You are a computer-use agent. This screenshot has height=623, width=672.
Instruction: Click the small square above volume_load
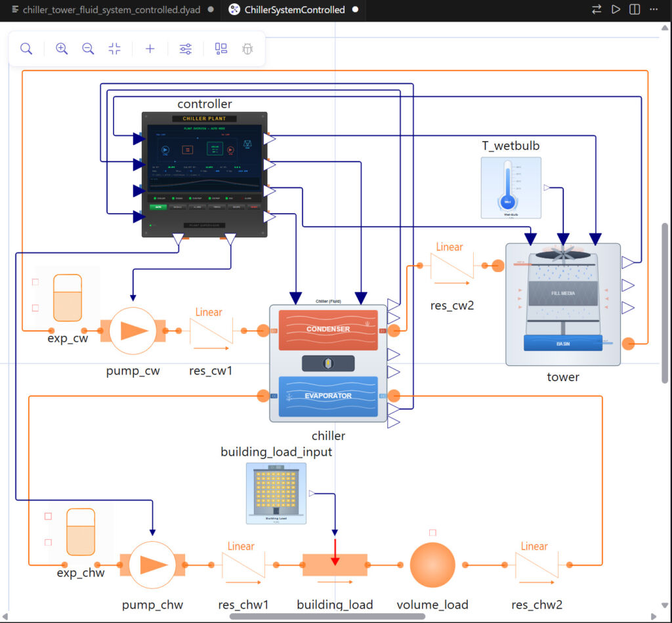pos(432,533)
